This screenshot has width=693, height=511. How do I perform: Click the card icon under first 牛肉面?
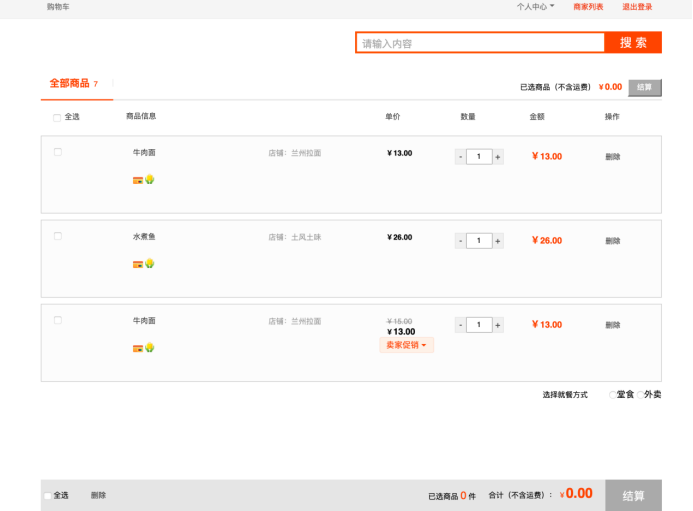(x=137, y=180)
